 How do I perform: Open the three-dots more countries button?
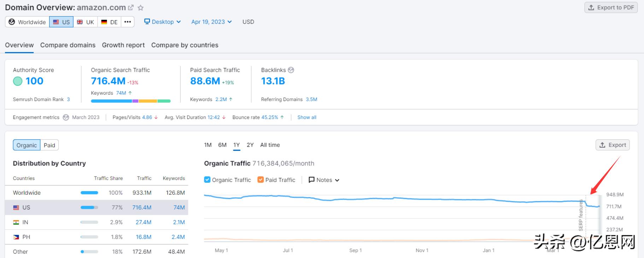point(128,22)
